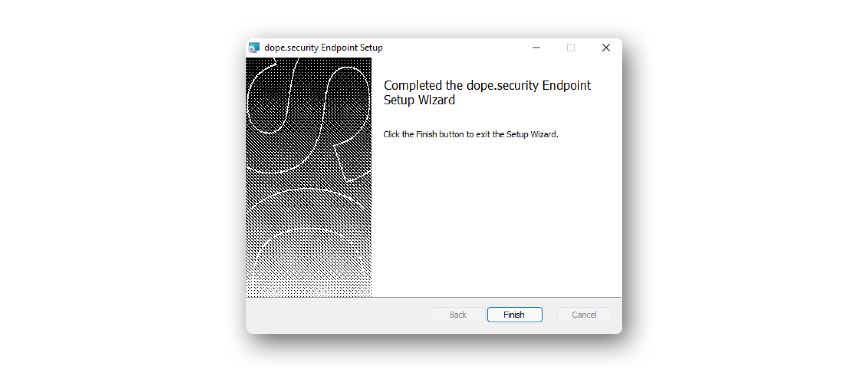Click Finish to exit the wizard
Screen dimensions: 868x372
pos(514,314)
